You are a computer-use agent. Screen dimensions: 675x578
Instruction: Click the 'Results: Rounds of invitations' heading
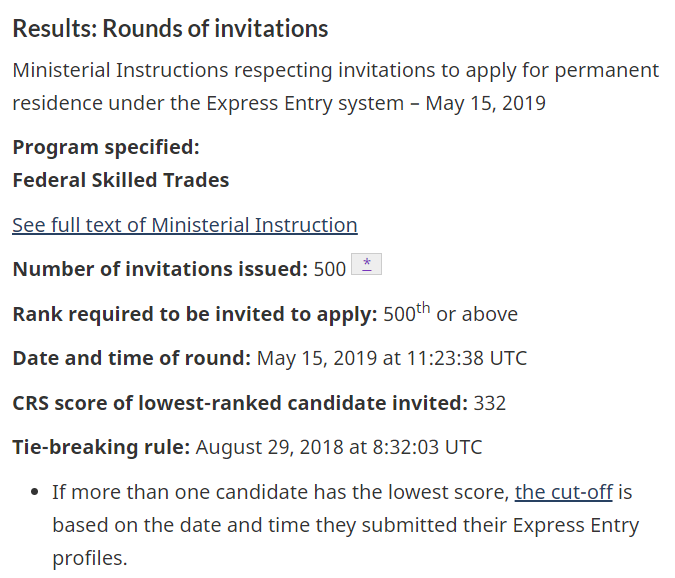click(170, 28)
